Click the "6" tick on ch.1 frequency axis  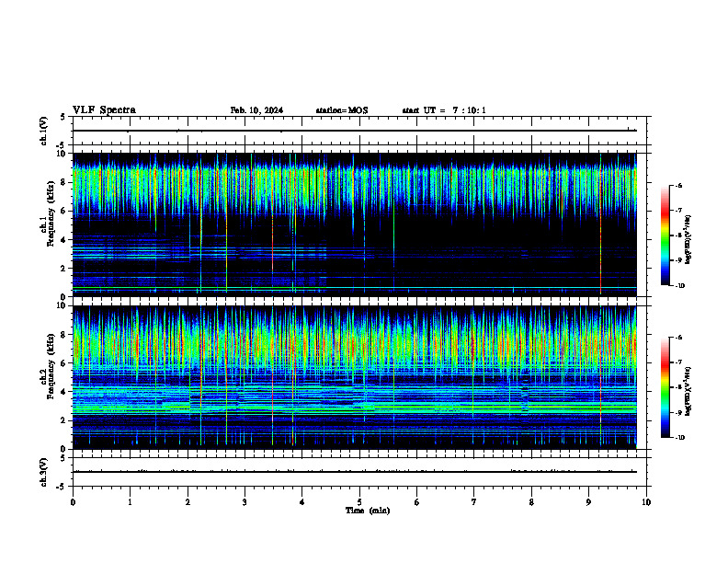point(64,212)
